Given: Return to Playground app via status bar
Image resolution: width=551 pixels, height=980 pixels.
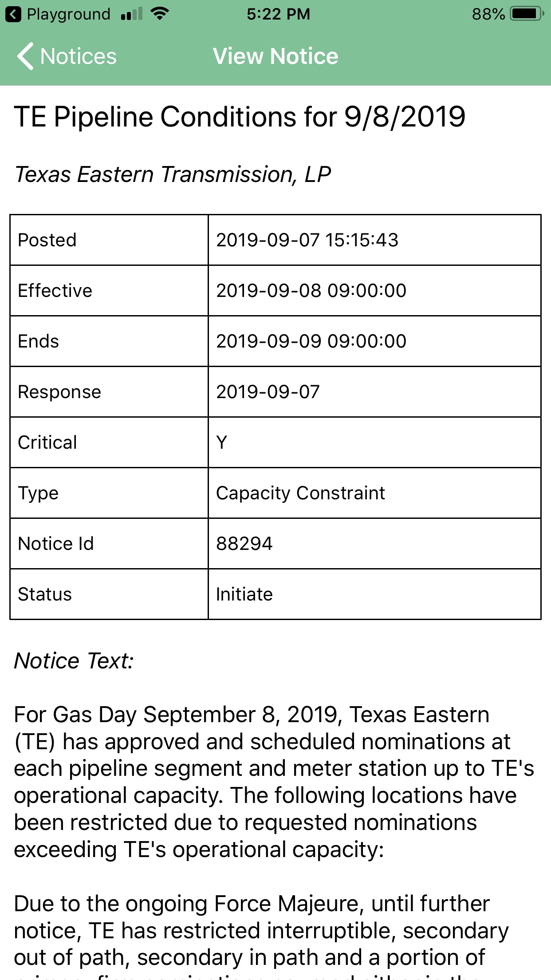Looking at the screenshot, I should (68, 14).
